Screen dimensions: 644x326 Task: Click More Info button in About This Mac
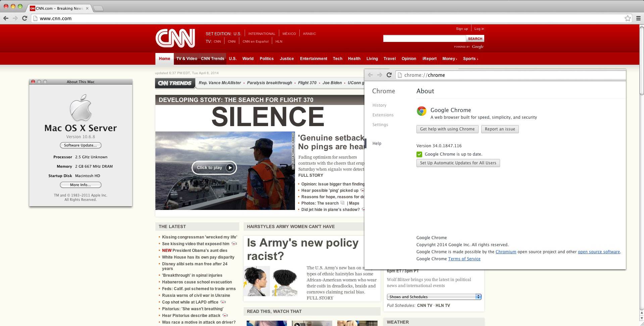pyautogui.click(x=81, y=185)
